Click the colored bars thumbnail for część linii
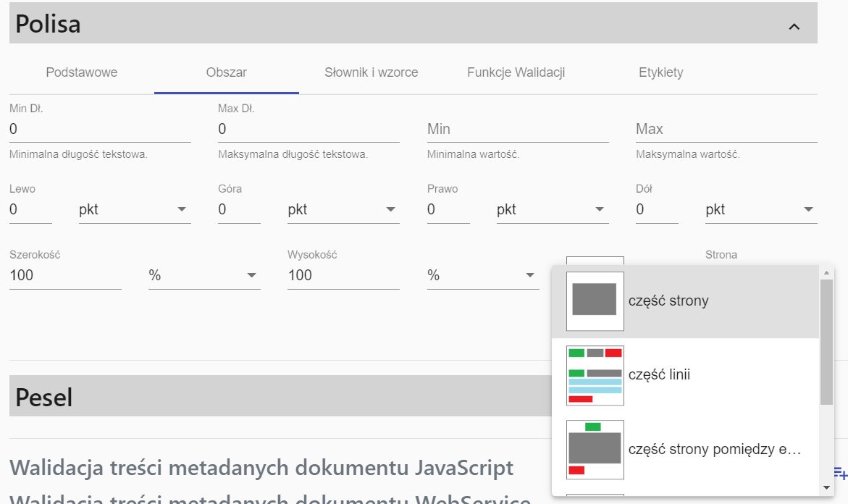Screen dimensions: 848x504 tap(594, 374)
